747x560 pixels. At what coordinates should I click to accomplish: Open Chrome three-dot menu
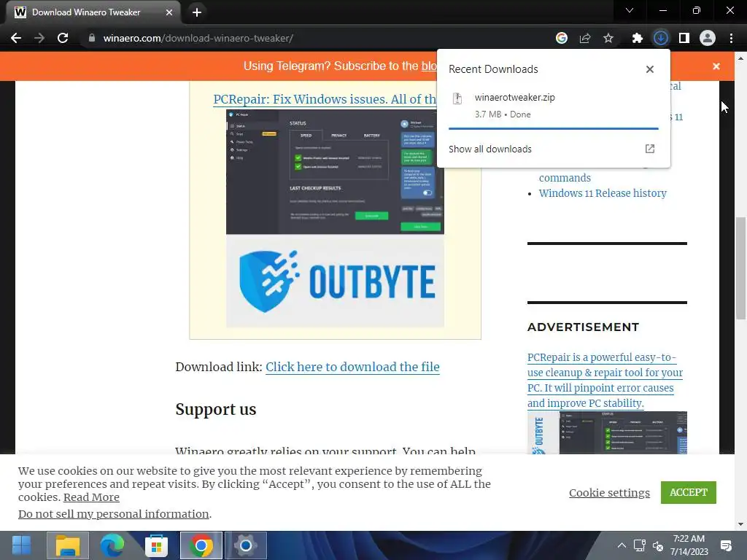tap(731, 38)
